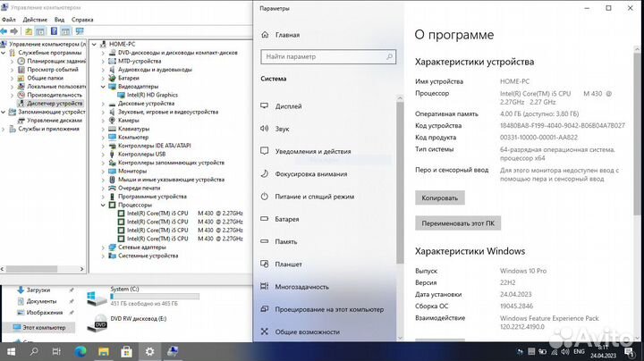
Task: Open the Вид menu
Action: click(x=60, y=20)
